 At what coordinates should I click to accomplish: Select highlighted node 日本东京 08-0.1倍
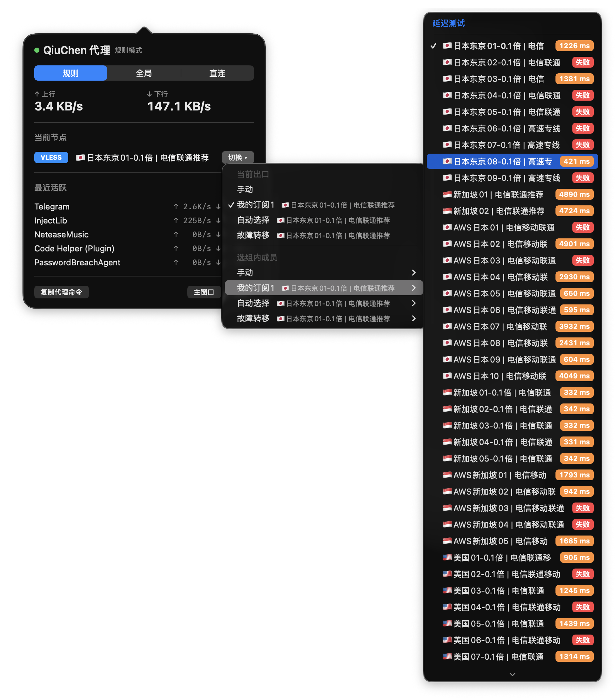click(x=512, y=161)
